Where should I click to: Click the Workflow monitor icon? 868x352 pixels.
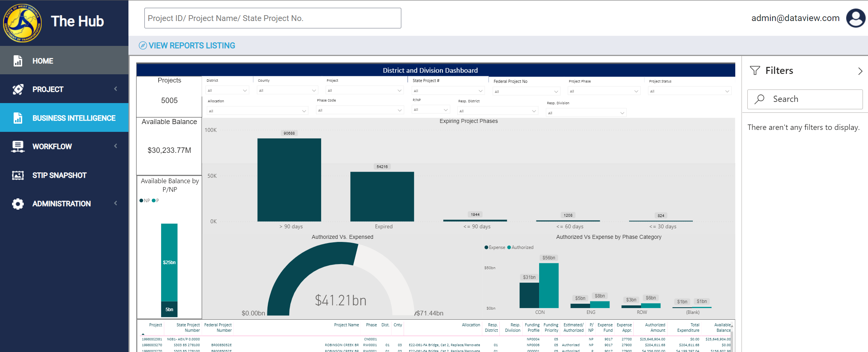[x=18, y=147]
